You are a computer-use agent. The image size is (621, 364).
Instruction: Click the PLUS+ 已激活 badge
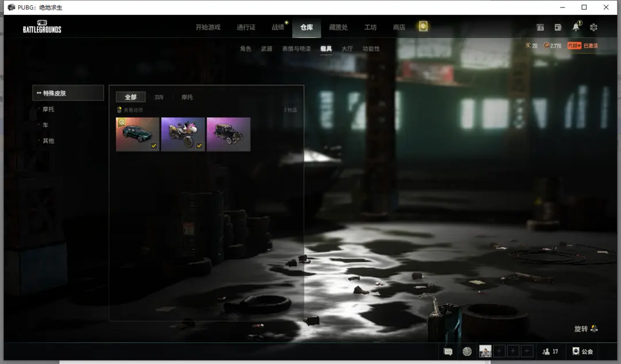tap(582, 45)
